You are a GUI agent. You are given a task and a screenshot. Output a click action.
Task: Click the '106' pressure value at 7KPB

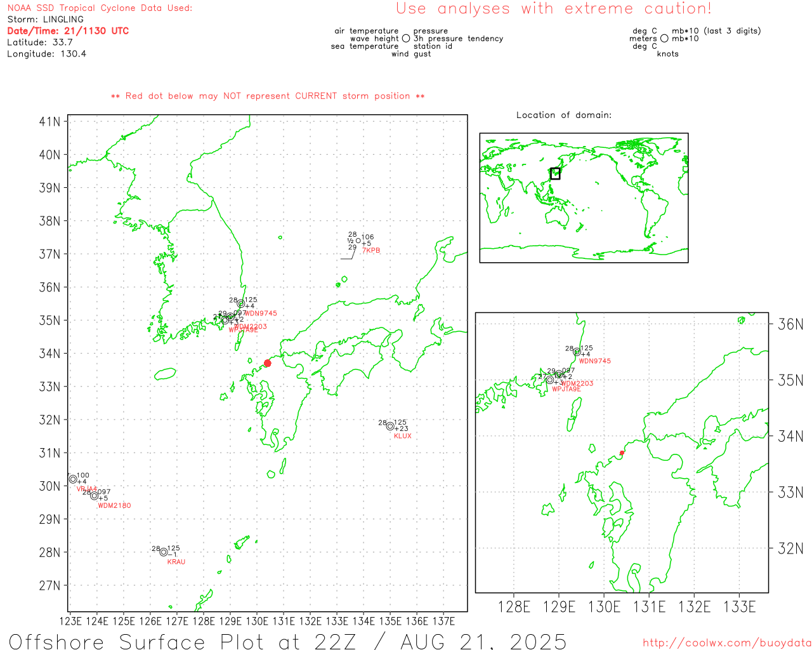coord(367,237)
